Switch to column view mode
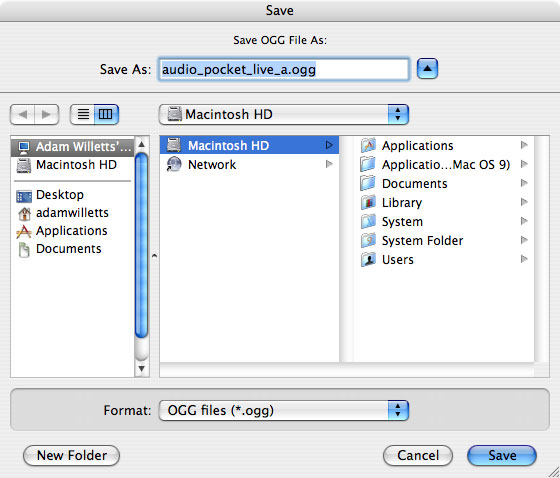The image size is (560, 478). (x=106, y=114)
